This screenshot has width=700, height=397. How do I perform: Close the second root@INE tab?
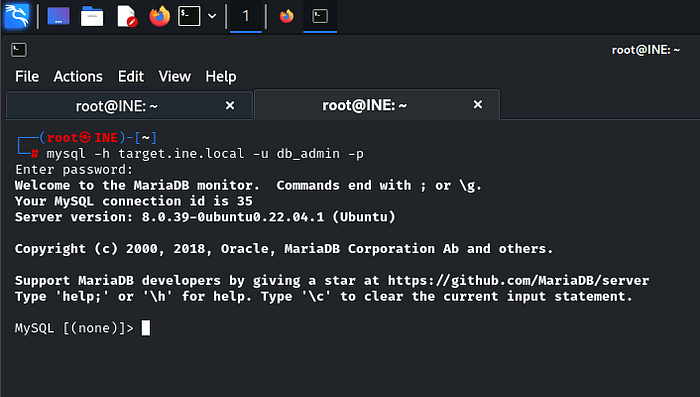tap(478, 104)
